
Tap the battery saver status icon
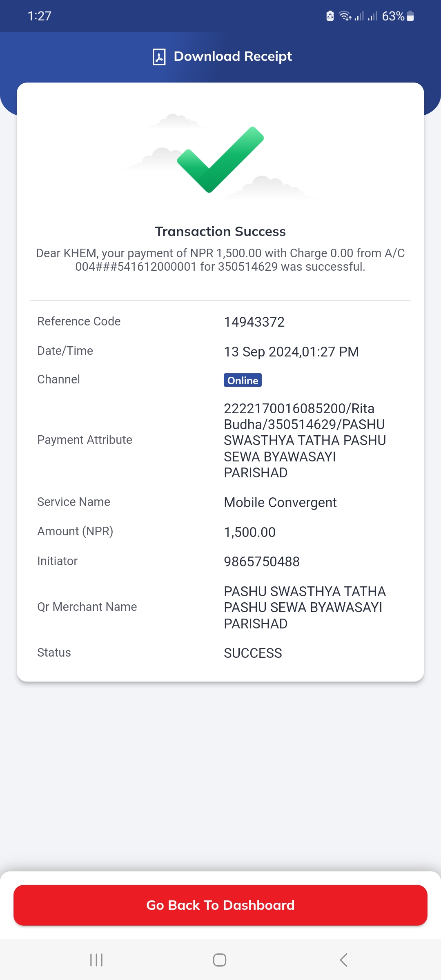pyautogui.click(x=330, y=16)
